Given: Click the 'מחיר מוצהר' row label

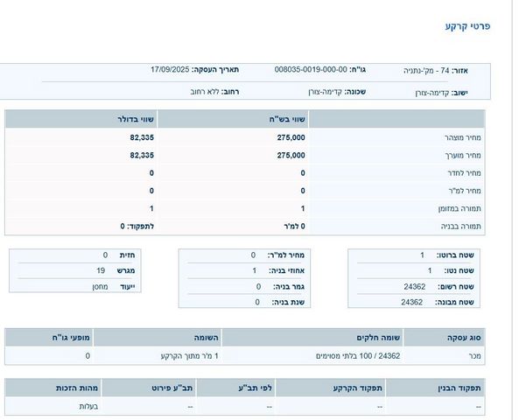Looking at the screenshot, I should point(463,137).
